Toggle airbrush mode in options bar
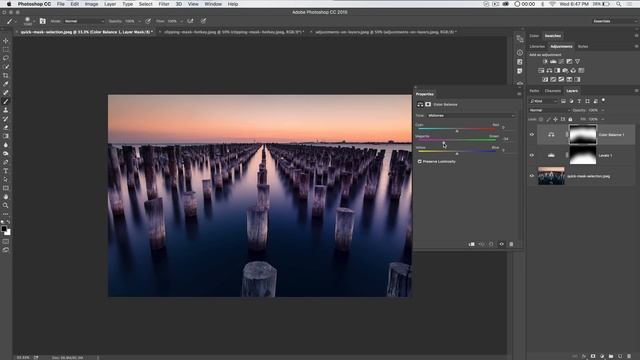Viewport: 640px width, 360px height. [190, 21]
